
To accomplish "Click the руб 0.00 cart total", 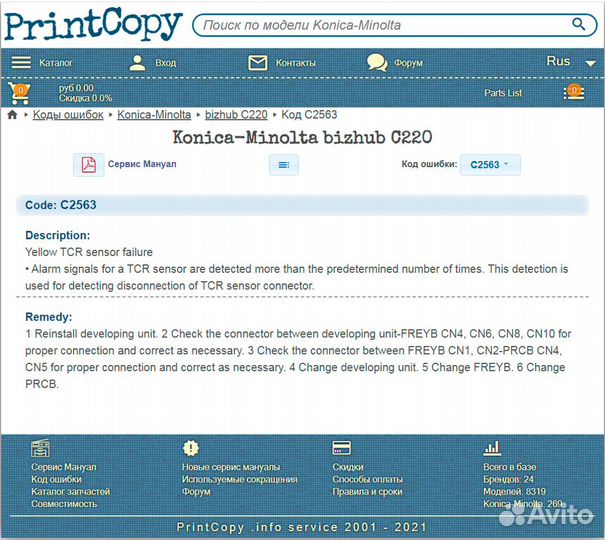I will 76,88.
